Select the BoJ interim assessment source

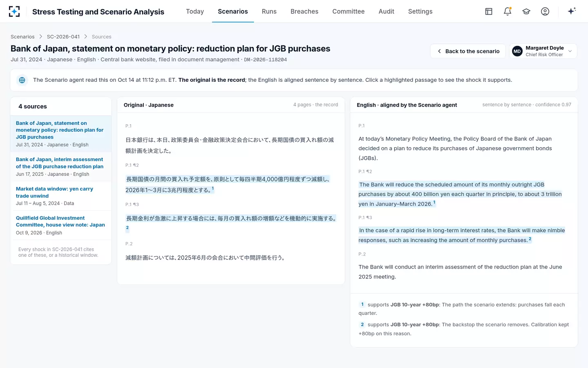pyautogui.click(x=61, y=166)
